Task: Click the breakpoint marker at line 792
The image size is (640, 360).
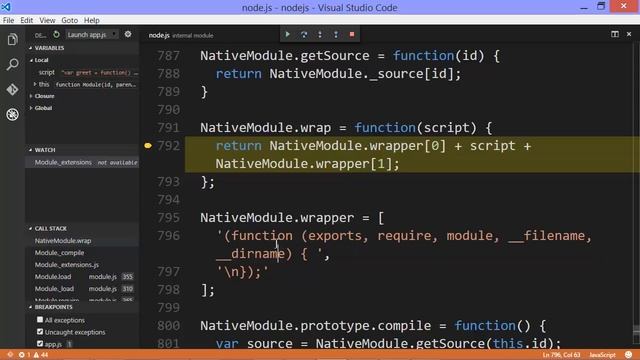Action: point(148,145)
